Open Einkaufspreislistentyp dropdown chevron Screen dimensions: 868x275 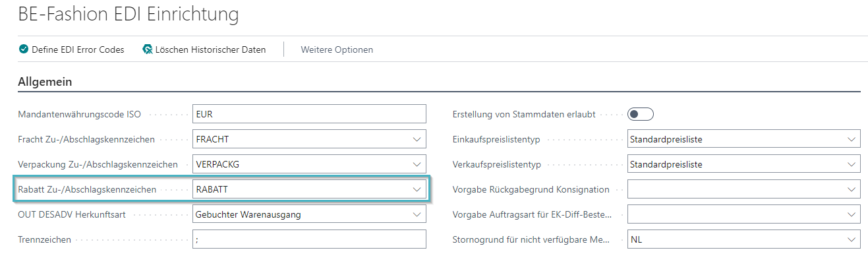click(851, 139)
